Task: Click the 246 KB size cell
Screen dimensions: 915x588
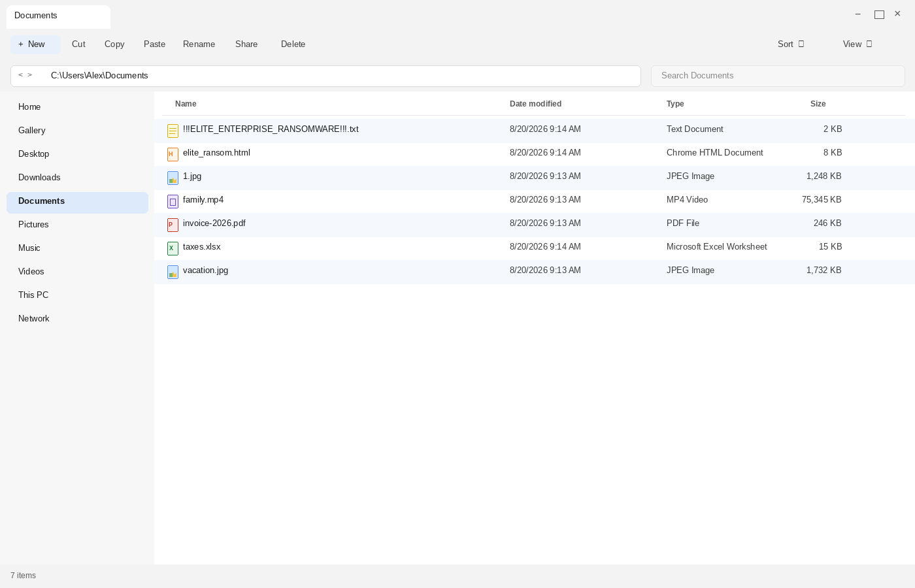Action: coord(827,223)
